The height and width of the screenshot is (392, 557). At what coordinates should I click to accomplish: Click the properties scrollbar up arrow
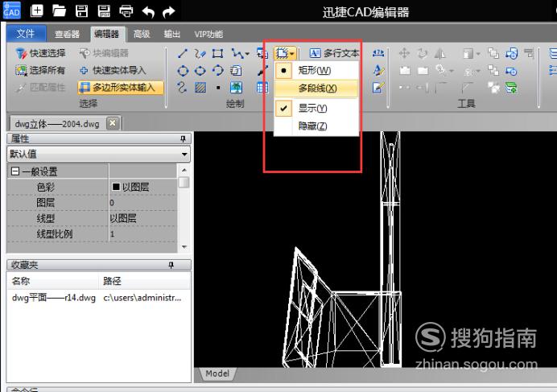pyautogui.click(x=184, y=170)
